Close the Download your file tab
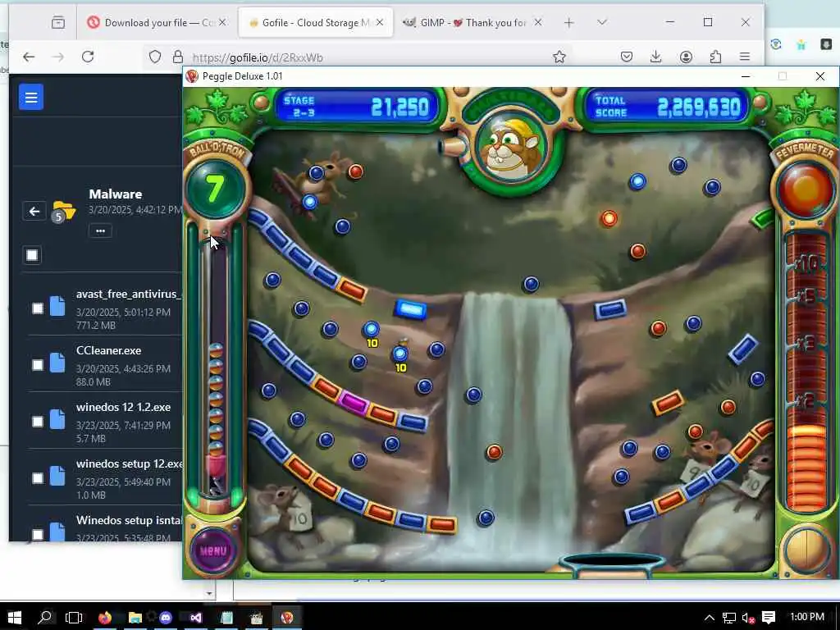840x630 pixels. click(222, 22)
